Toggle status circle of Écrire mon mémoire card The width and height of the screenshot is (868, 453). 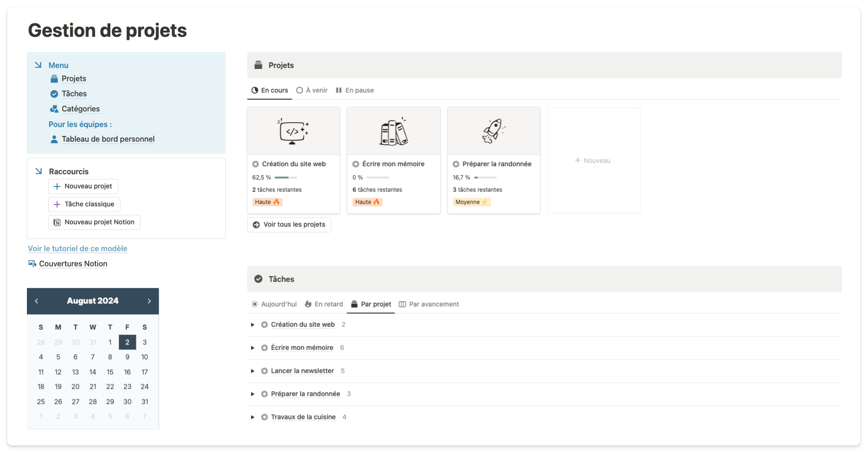click(x=356, y=164)
